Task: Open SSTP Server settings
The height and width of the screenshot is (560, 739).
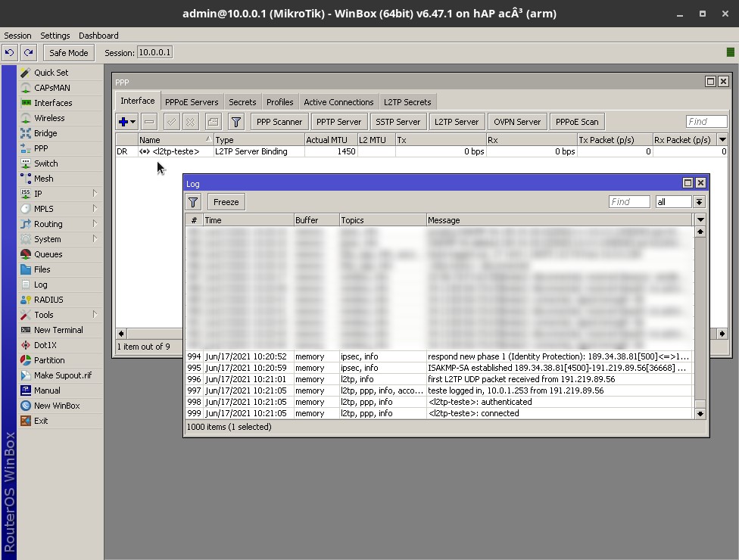Action: click(x=398, y=122)
